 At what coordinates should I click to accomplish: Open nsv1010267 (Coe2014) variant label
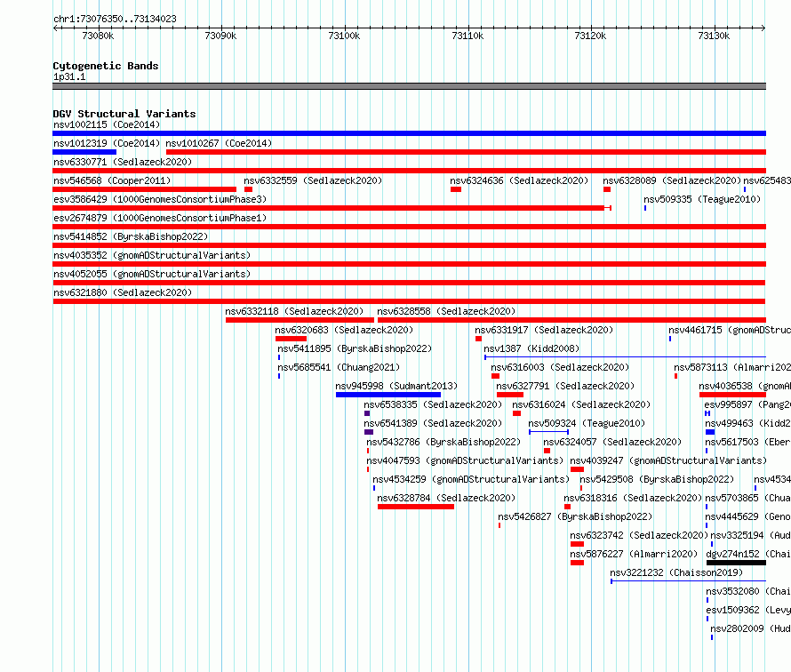pos(219,143)
